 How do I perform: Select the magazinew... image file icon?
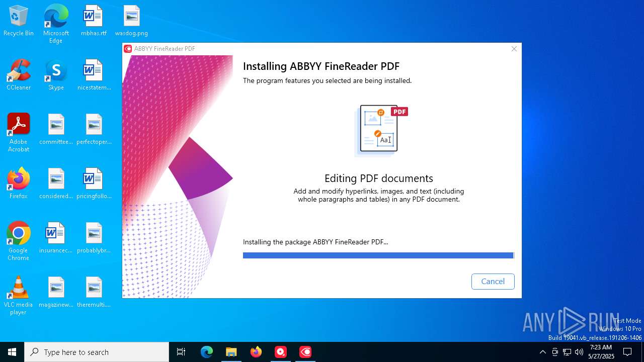pos(56,293)
